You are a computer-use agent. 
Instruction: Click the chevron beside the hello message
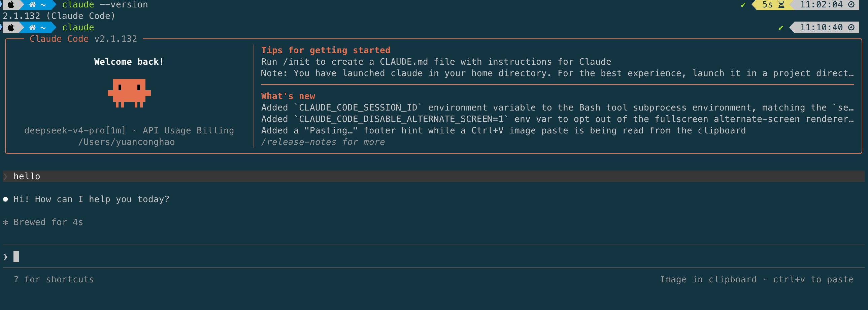pyautogui.click(x=5, y=177)
